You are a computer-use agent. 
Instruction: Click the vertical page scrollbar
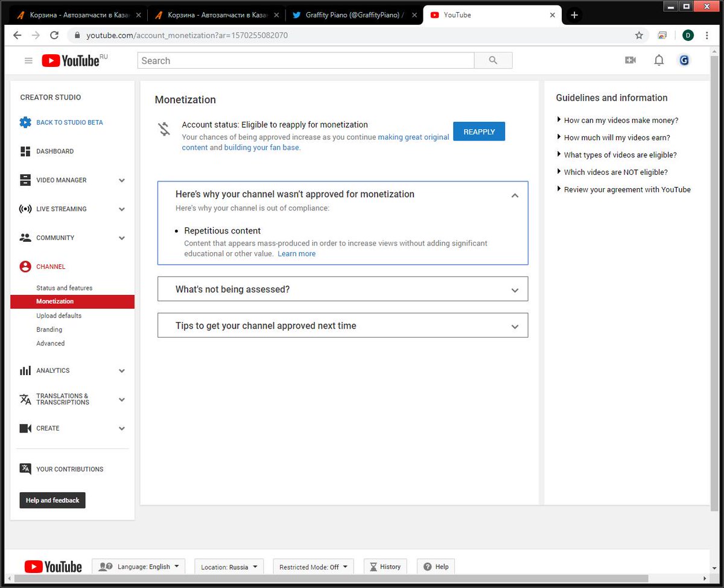click(714, 283)
